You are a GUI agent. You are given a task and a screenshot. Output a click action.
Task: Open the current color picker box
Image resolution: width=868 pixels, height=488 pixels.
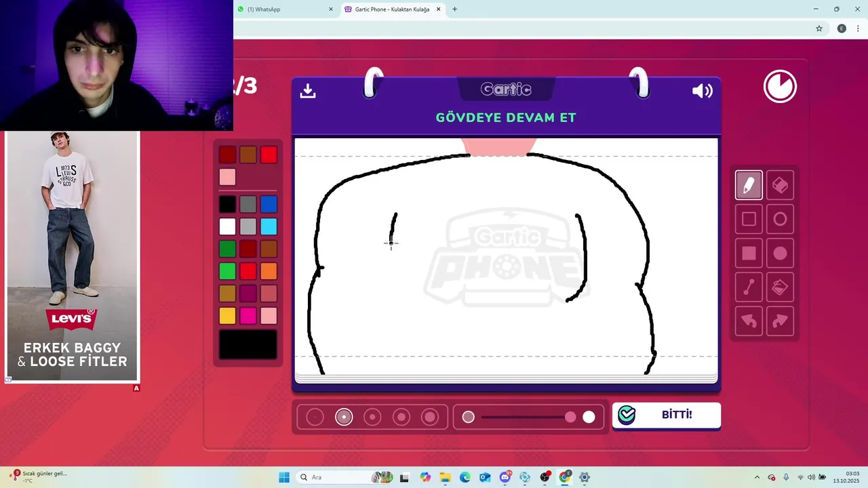(248, 344)
